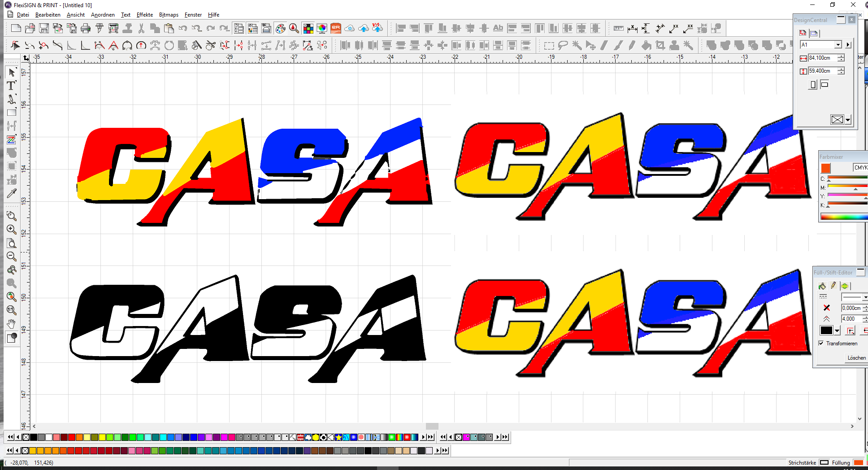Select portrait page orientation button
Screen dimensions: 868x470
point(813,84)
